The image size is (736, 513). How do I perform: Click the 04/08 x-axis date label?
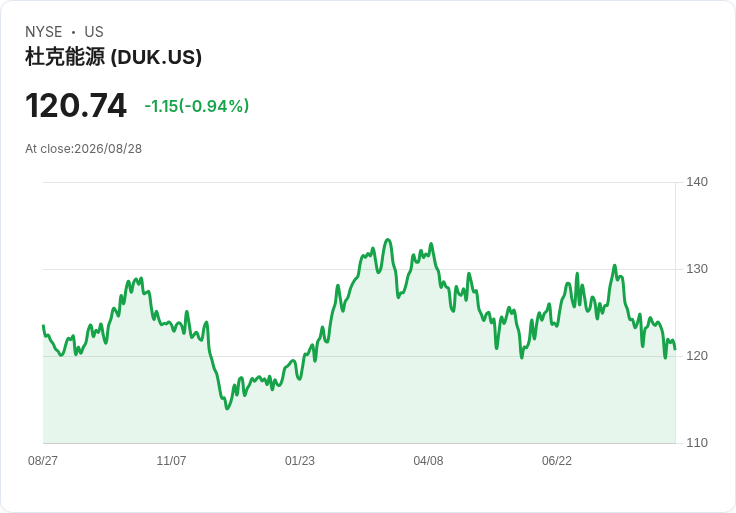click(x=428, y=460)
